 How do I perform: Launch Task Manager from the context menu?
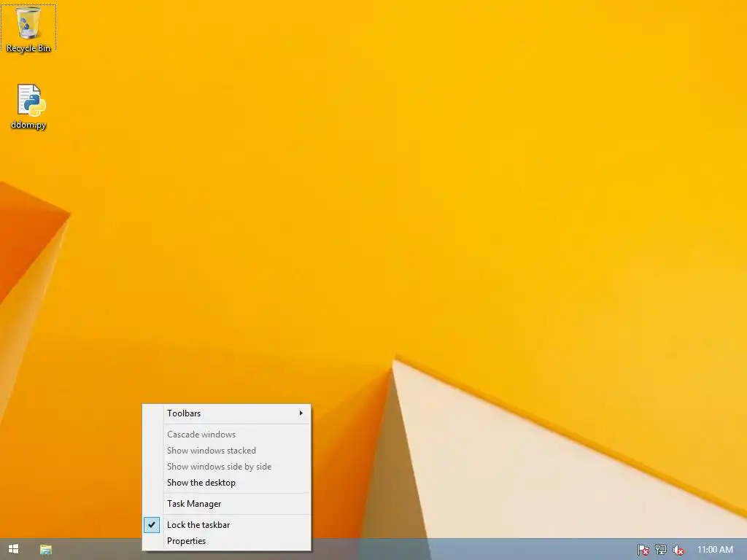tap(227, 504)
